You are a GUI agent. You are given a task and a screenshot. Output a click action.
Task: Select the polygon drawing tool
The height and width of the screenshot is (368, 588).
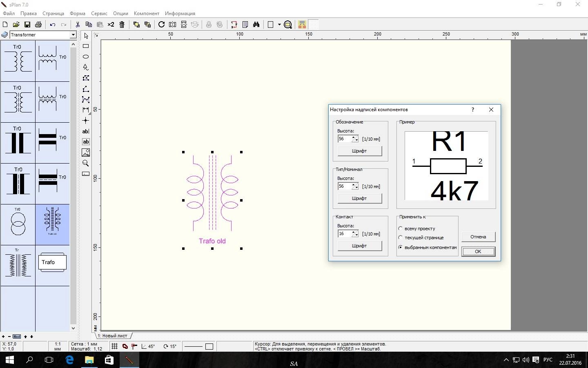pos(86,78)
